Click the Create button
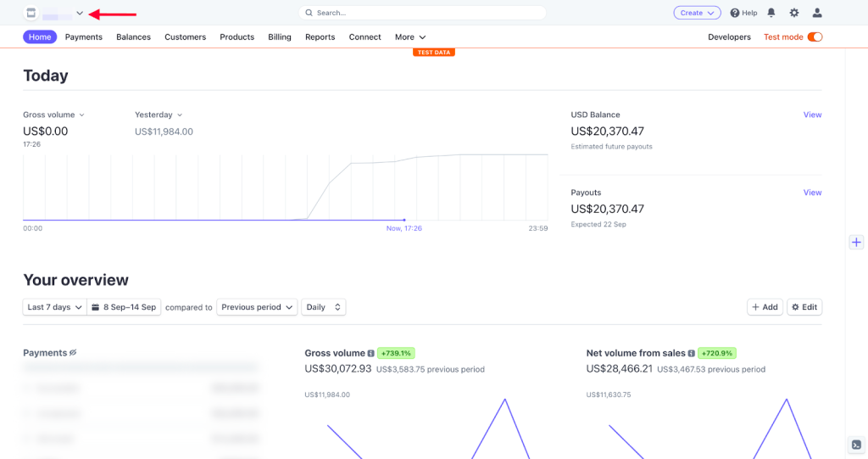The image size is (868, 459). coord(697,13)
